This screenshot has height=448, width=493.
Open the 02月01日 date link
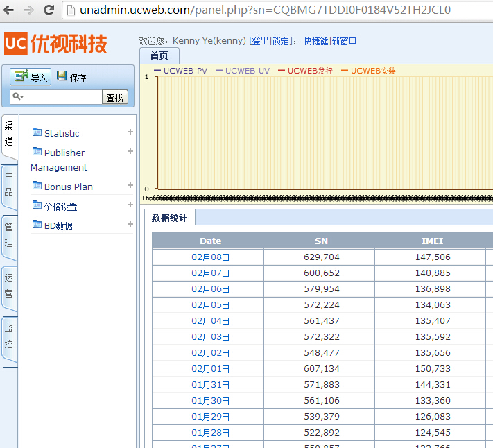click(x=211, y=369)
